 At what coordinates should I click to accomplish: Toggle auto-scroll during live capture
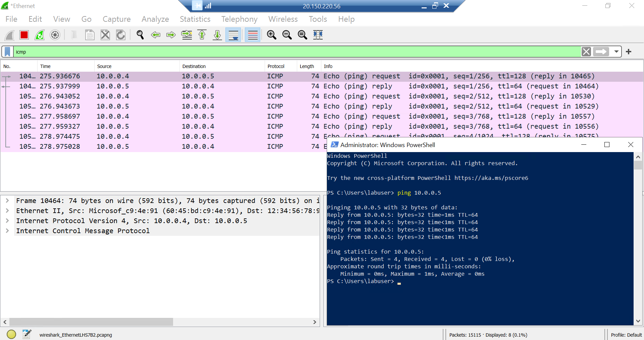point(233,35)
